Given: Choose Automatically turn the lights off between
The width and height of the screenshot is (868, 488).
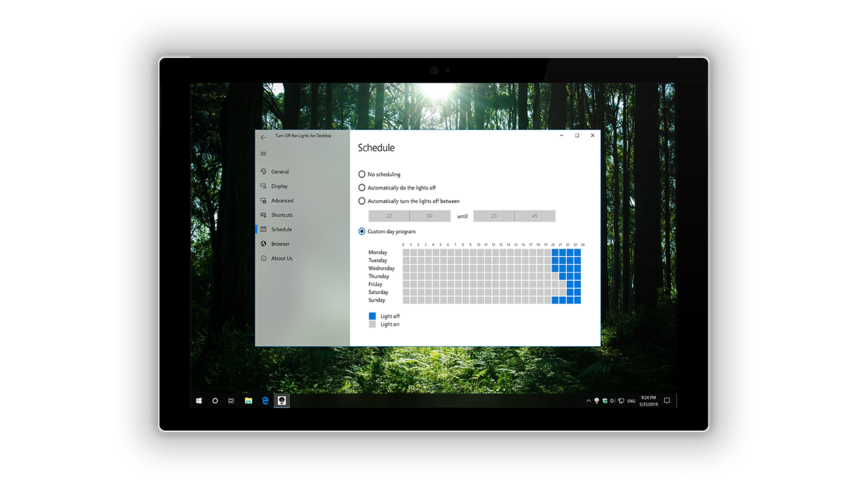Looking at the screenshot, I should pyautogui.click(x=362, y=201).
